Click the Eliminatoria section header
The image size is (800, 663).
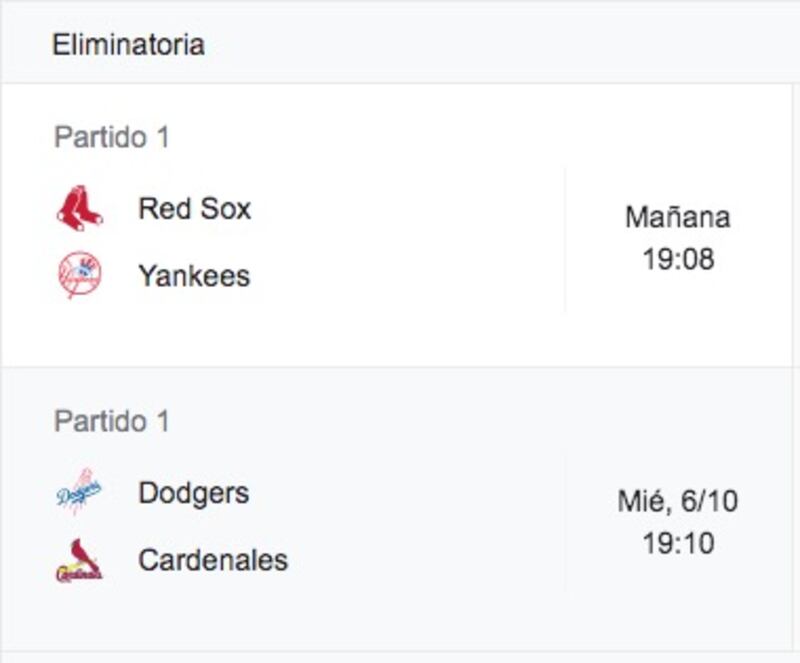pos(129,44)
